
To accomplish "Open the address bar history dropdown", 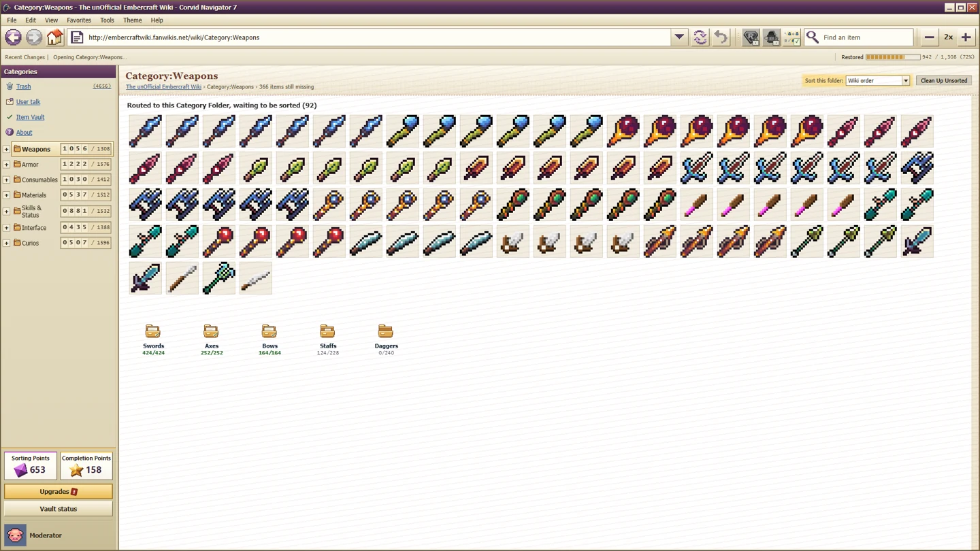I will coord(679,37).
